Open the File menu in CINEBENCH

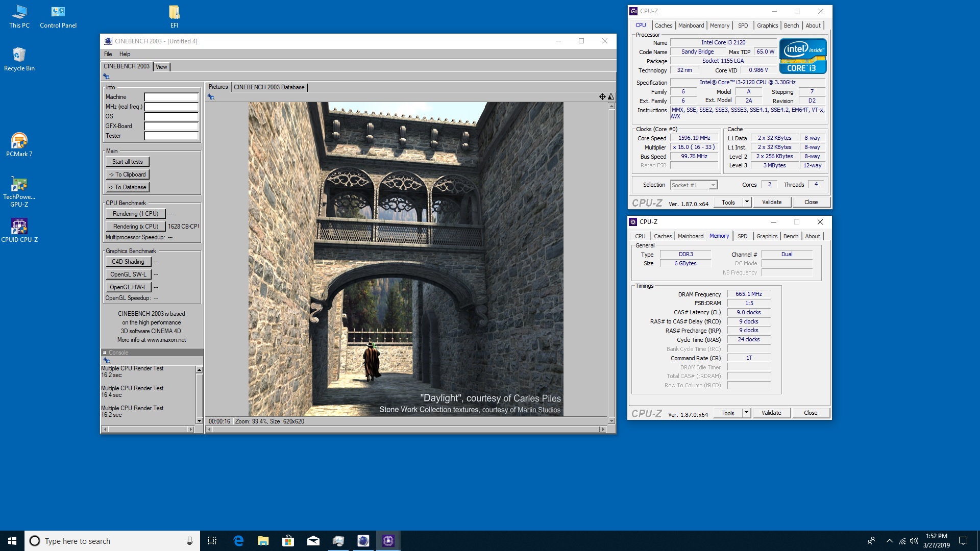pyautogui.click(x=108, y=54)
